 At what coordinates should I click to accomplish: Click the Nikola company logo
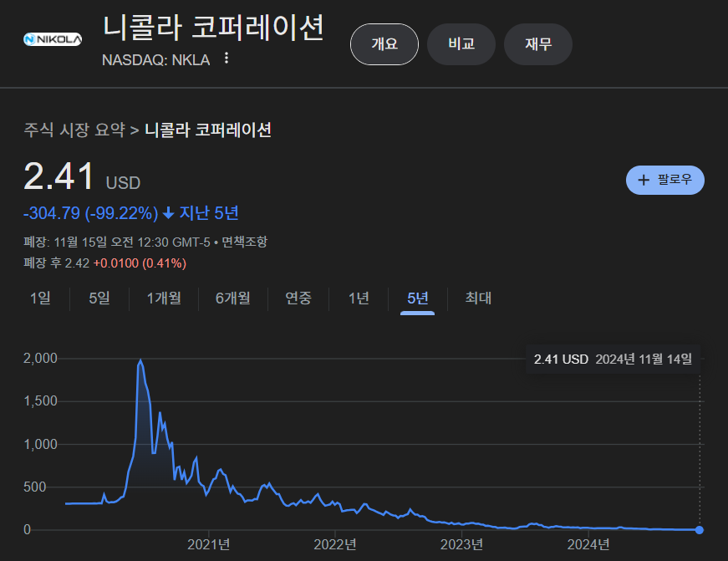[x=53, y=39]
